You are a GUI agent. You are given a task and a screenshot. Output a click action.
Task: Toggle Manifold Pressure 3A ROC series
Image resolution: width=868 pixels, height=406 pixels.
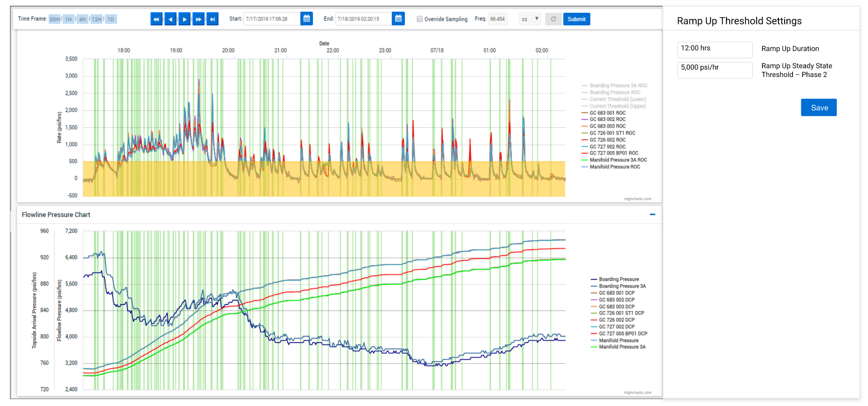click(x=614, y=160)
